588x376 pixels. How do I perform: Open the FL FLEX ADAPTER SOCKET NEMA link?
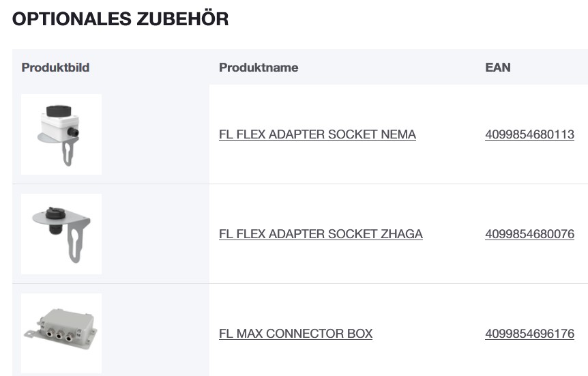coord(317,134)
